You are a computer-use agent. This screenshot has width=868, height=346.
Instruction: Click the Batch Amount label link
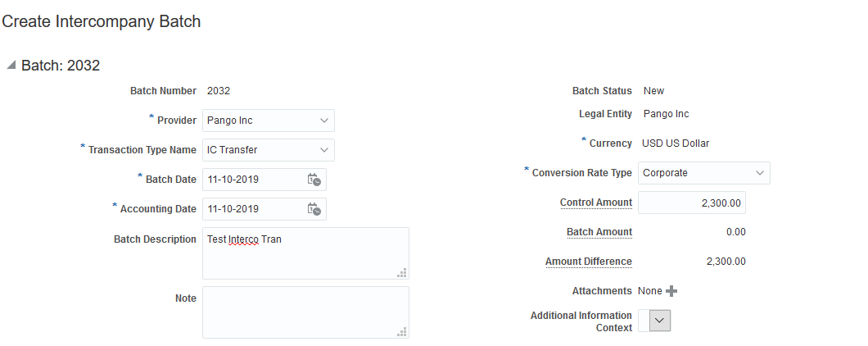599,232
